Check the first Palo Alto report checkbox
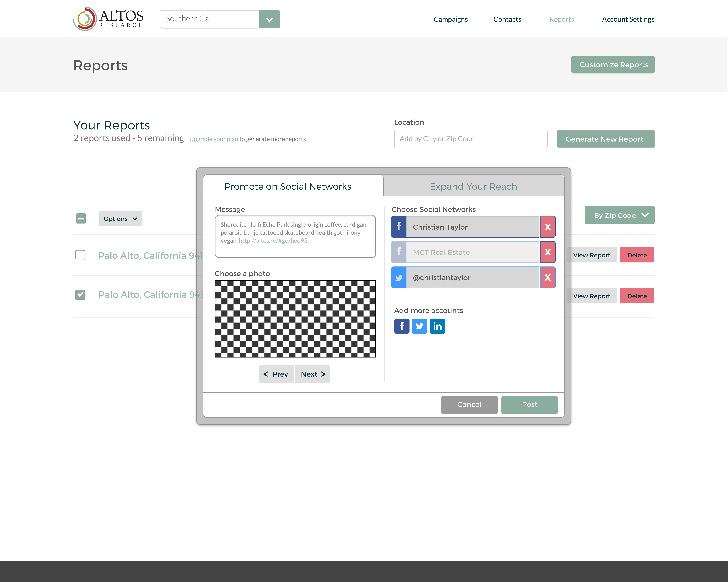This screenshot has width=728, height=582. [x=80, y=255]
